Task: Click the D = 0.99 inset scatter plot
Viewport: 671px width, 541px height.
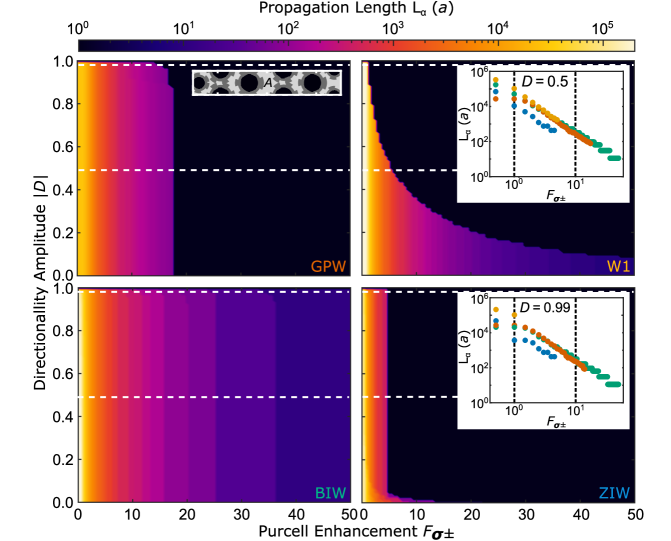Action: pyautogui.click(x=558, y=351)
